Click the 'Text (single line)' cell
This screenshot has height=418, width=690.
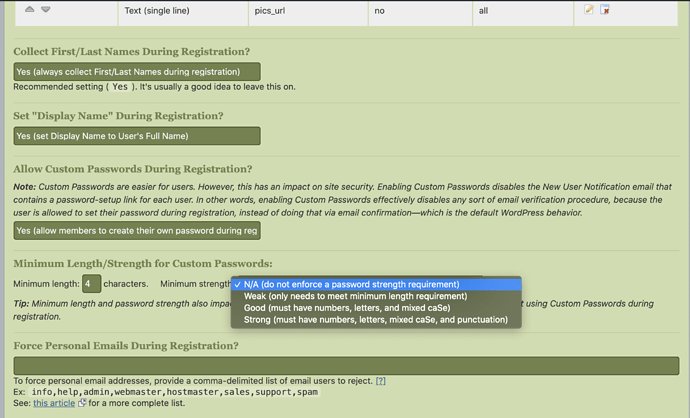click(x=183, y=13)
